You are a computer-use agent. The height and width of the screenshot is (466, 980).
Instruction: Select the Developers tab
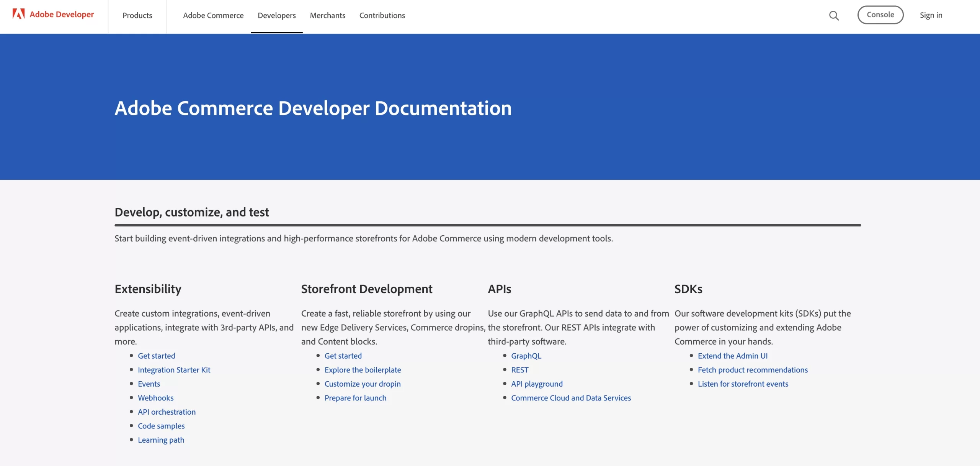tap(276, 15)
